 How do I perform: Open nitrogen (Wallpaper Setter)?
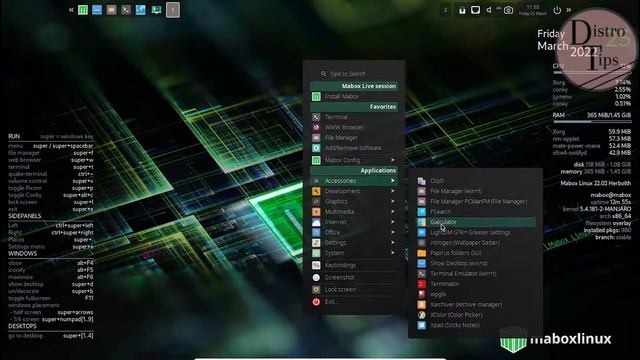(x=476, y=242)
